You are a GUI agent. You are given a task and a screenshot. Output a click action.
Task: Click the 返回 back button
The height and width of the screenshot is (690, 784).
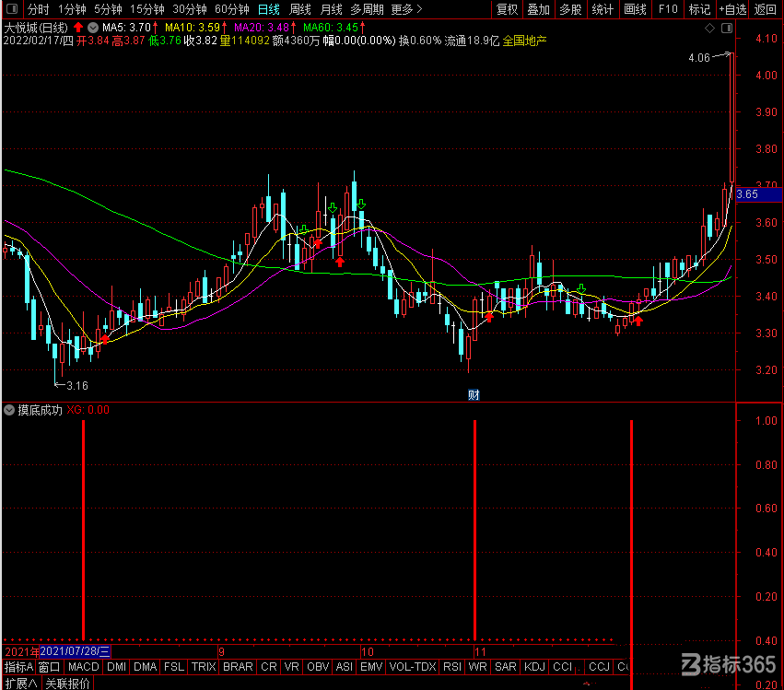[x=765, y=9]
